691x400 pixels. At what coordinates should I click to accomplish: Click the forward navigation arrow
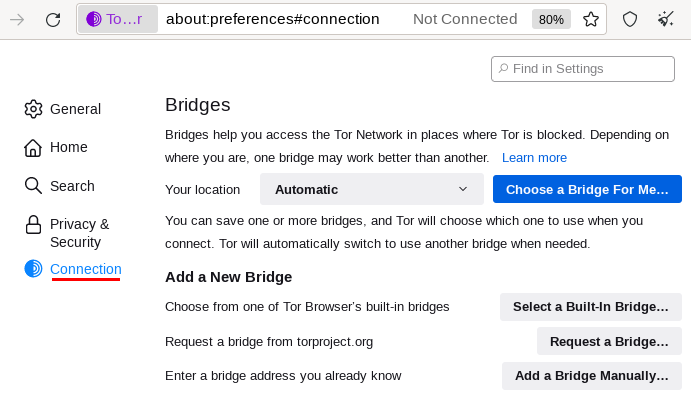coord(17,19)
